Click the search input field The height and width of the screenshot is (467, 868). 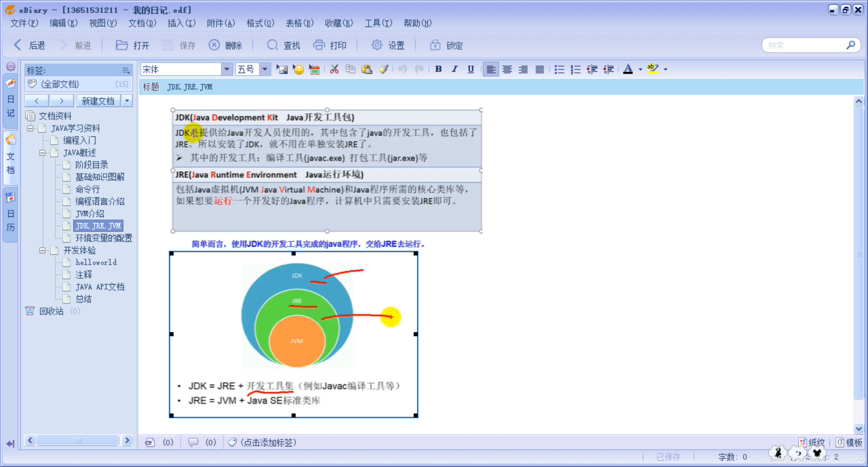(x=805, y=45)
